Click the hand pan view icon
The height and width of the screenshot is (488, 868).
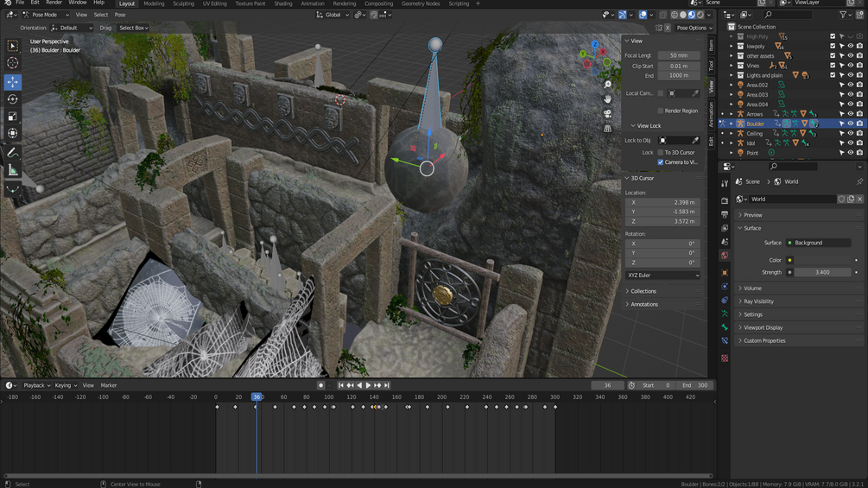click(608, 99)
